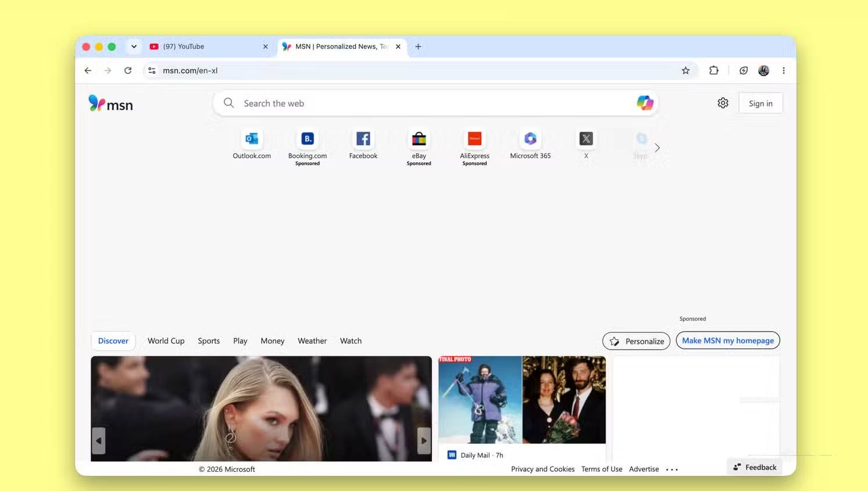Click the Sign in button
Viewport: 868px width, 491px height.
[x=760, y=103]
